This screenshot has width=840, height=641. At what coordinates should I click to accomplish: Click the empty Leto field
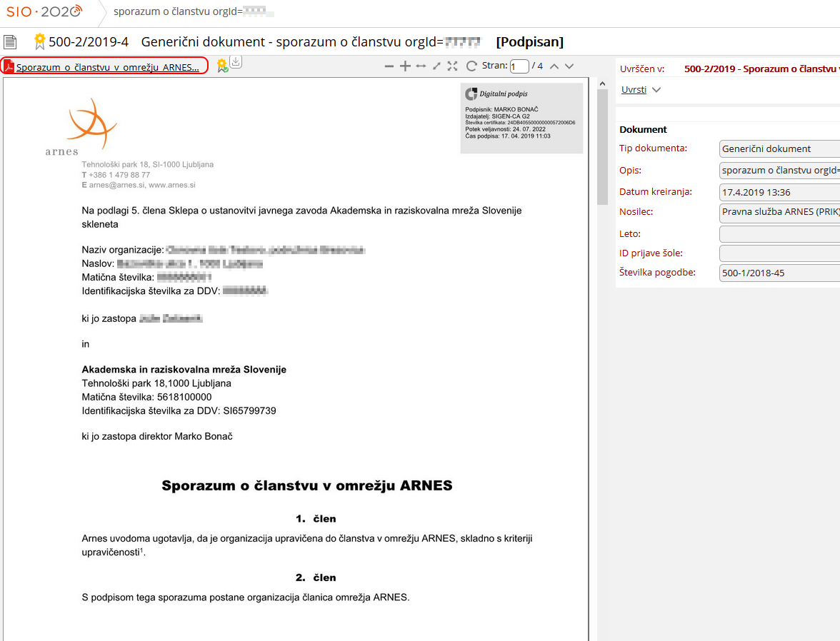[x=779, y=234]
